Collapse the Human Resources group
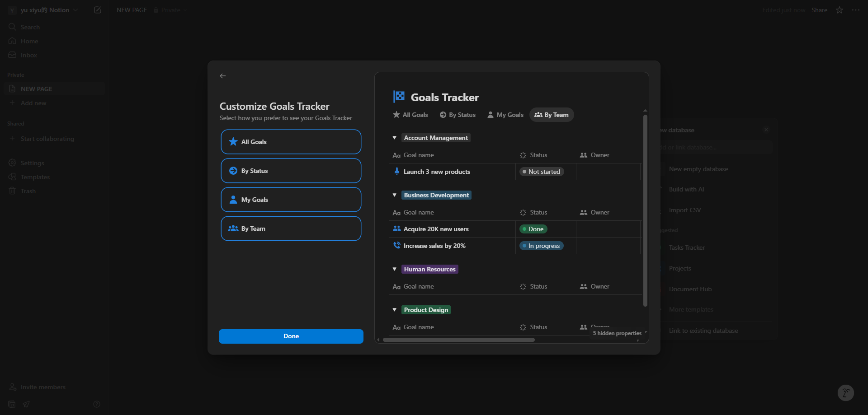 tap(395, 269)
